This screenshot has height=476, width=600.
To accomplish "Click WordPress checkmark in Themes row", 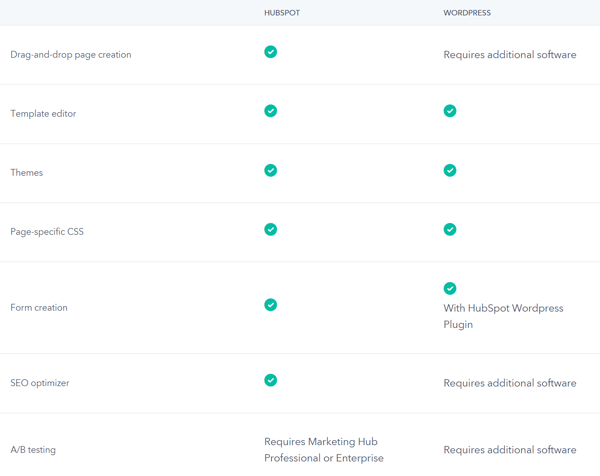I will pyautogui.click(x=450, y=170).
